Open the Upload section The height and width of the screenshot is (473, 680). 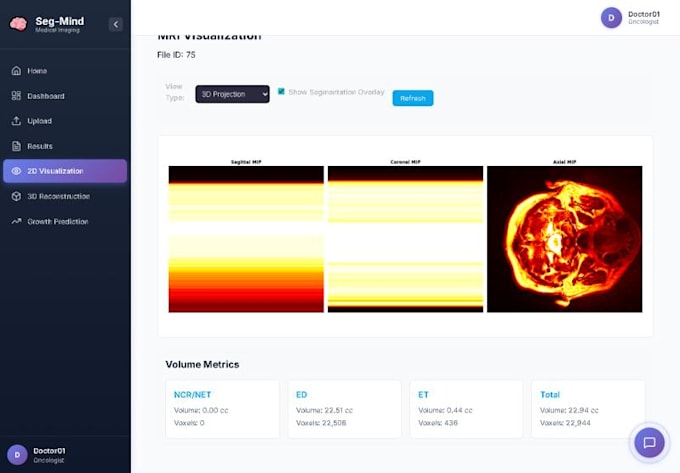coord(65,121)
